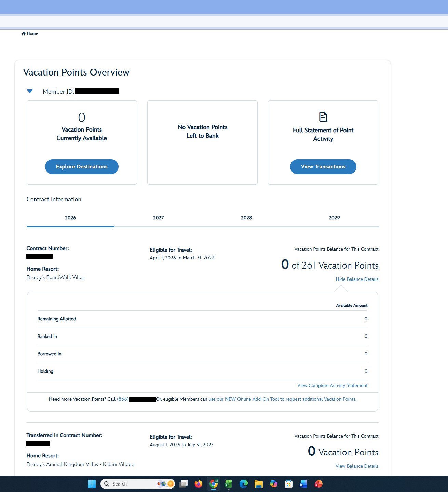This screenshot has height=492, width=448.
Task: Open Task View from the taskbar
Action: tap(184, 484)
